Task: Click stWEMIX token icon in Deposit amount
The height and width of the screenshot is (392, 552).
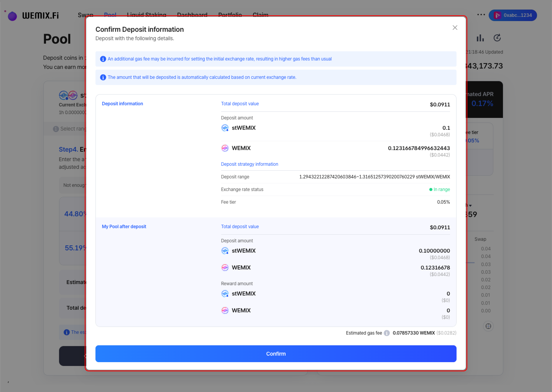Action: [x=225, y=128]
